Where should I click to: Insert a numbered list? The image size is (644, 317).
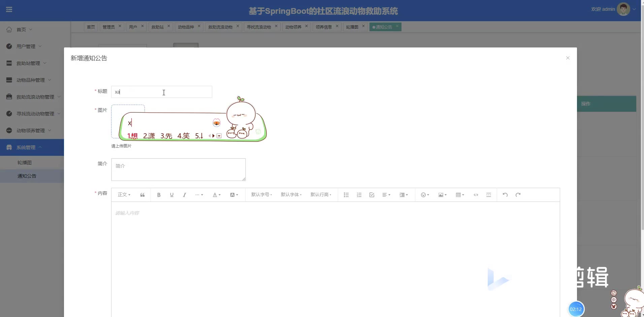tap(359, 195)
